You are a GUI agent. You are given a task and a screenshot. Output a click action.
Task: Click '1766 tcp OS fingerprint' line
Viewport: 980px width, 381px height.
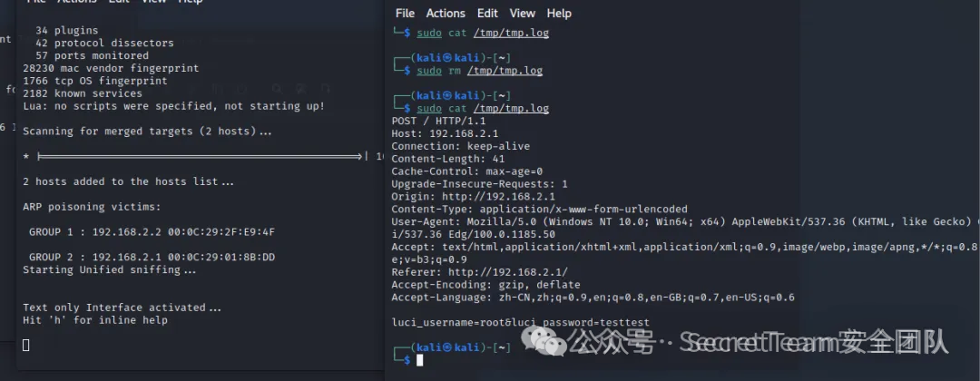click(x=95, y=81)
